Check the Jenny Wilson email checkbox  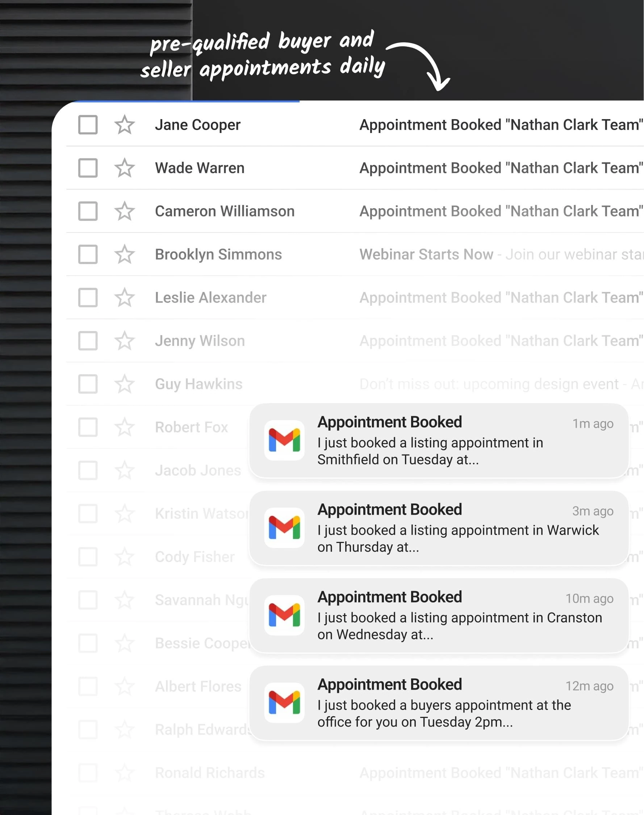click(x=88, y=341)
